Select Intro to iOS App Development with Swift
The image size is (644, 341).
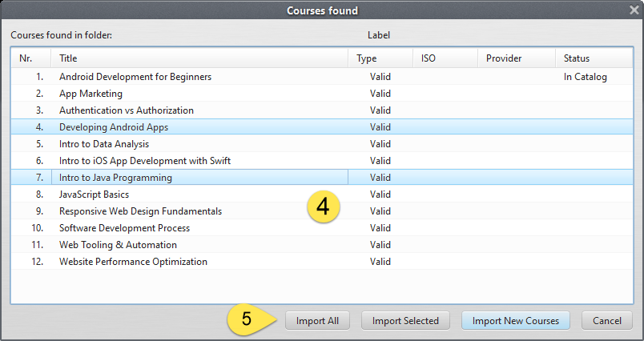click(x=144, y=161)
